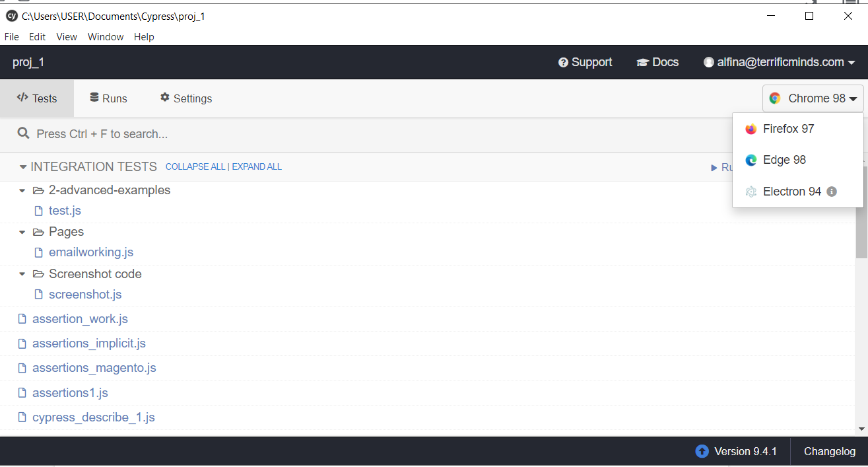The height and width of the screenshot is (467, 868).
Task: Open Docs via the graduation cap icon
Action: tap(642, 62)
